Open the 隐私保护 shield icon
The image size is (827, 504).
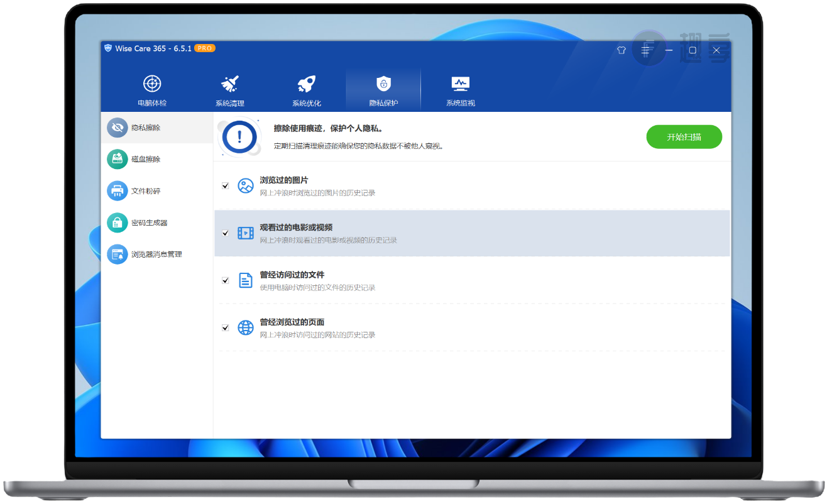click(383, 84)
